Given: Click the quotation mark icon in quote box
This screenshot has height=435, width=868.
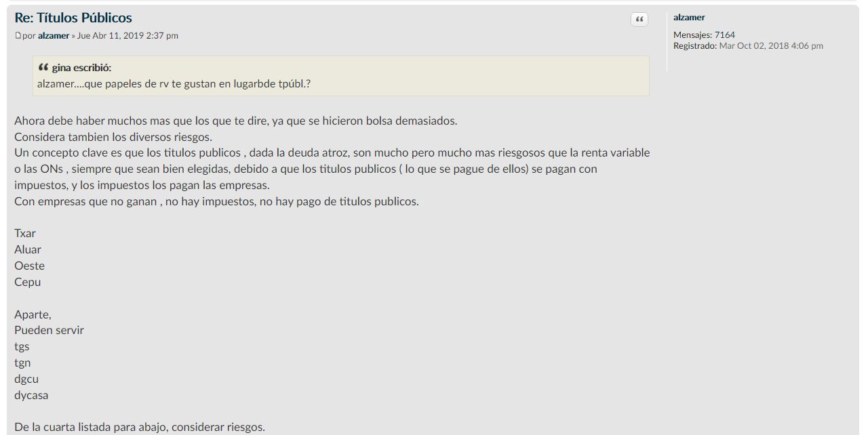Looking at the screenshot, I should tap(43, 68).
